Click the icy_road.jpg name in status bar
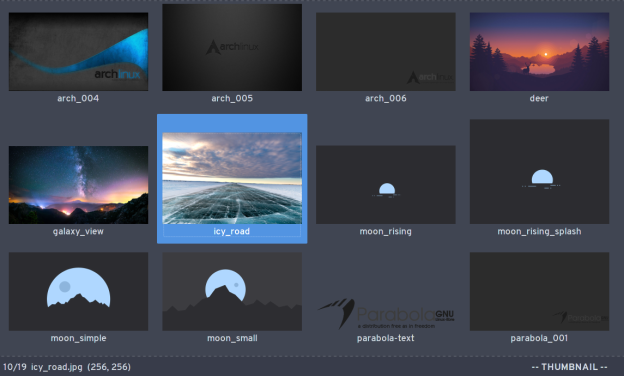This screenshot has height=376, width=624. click(x=57, y=367)
